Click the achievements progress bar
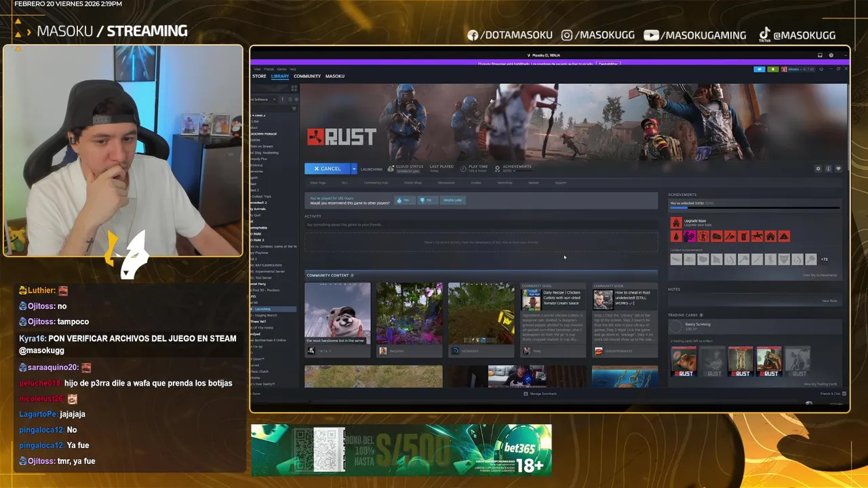The image size is (868, 488). tap(754, 208)
